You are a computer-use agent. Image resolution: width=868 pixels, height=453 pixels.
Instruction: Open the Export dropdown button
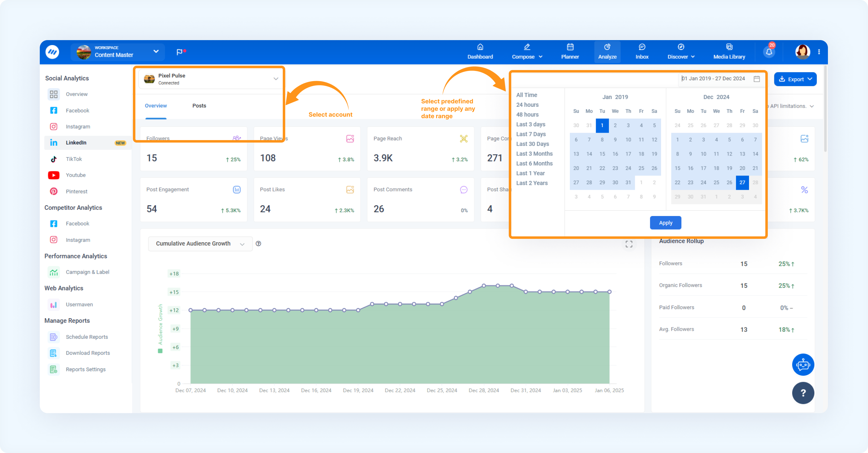795,79
